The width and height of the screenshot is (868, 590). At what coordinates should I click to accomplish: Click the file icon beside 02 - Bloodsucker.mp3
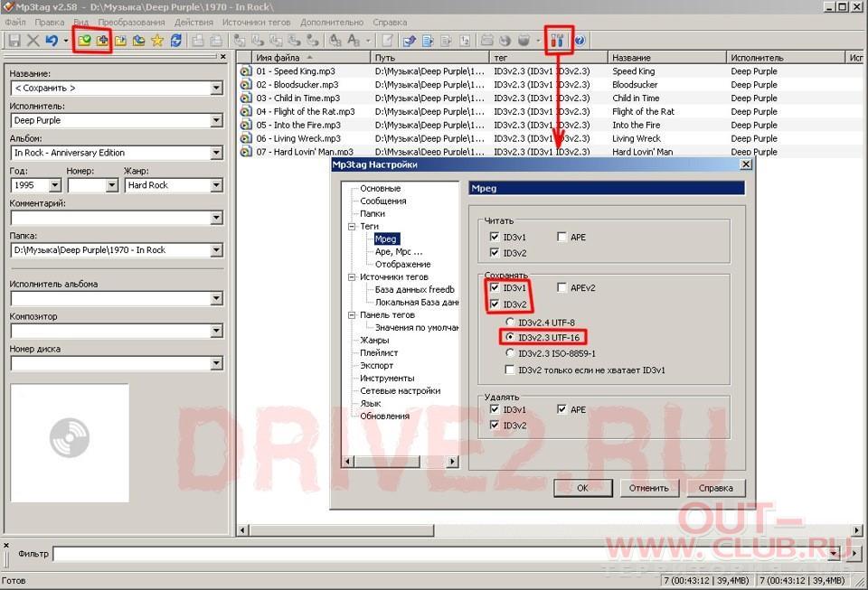click(x=246, y=85)
